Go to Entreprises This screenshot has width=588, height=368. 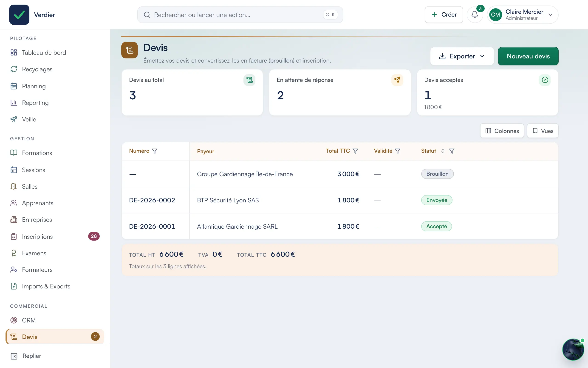click(55, 219)
